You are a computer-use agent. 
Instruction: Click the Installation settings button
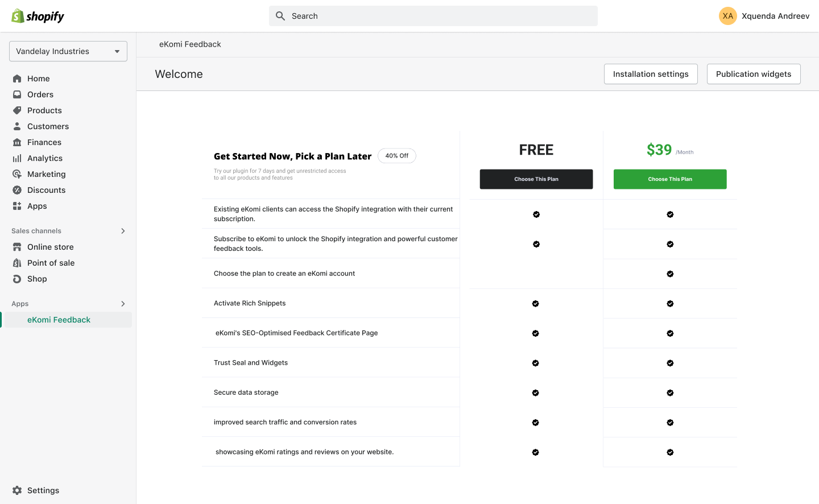pos(651,74)
